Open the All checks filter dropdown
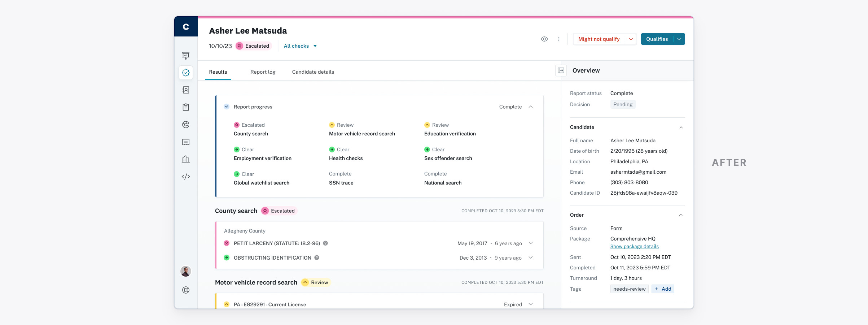 [x=300, y=46]
